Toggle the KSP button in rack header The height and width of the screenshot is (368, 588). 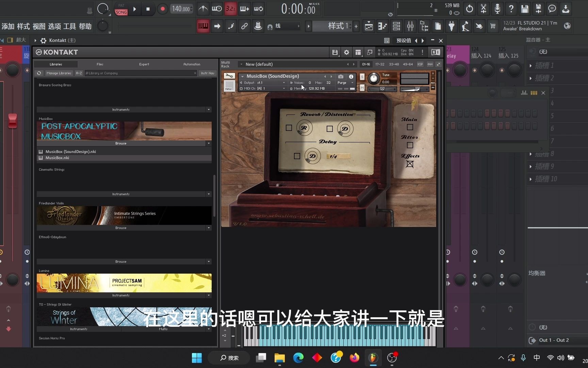[x=420, y=64]
